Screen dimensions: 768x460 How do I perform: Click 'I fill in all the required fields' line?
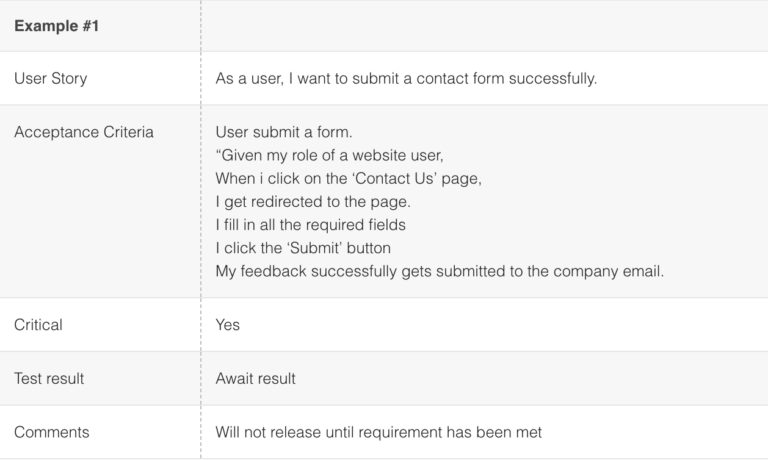(310, 224)
